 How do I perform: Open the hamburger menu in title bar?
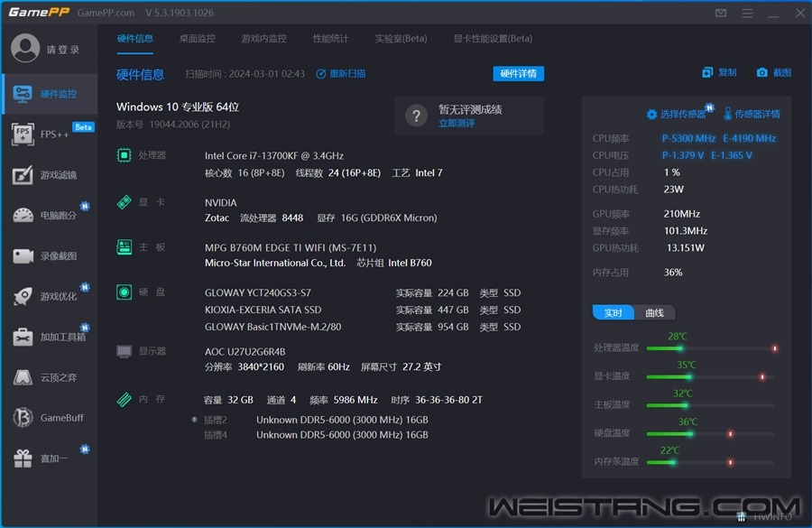click(747, 13)
